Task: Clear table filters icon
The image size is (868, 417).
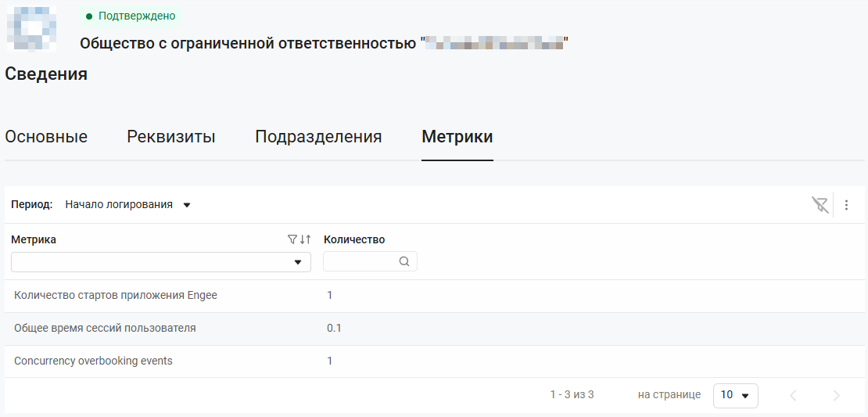Action: (820, 205)
